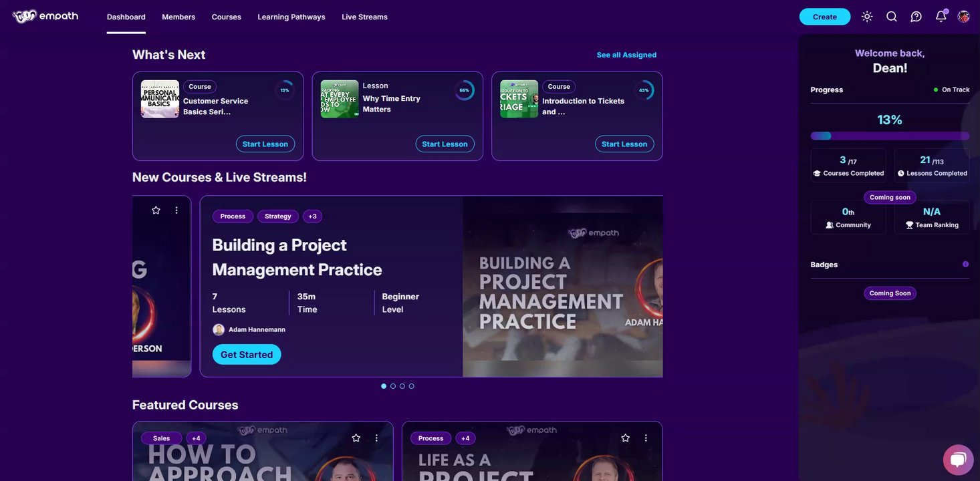Favorite the partially visible left carousel card star
The width and height of the screenshot is (980, 481).
tap(156, 210)
